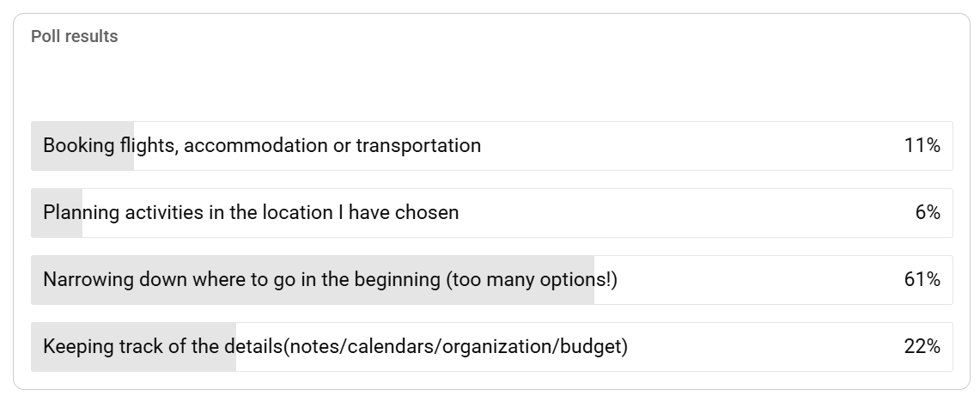Click the empty white area of the 11% row
This screenshot has height=408, width=980.
tap(687, 146)
